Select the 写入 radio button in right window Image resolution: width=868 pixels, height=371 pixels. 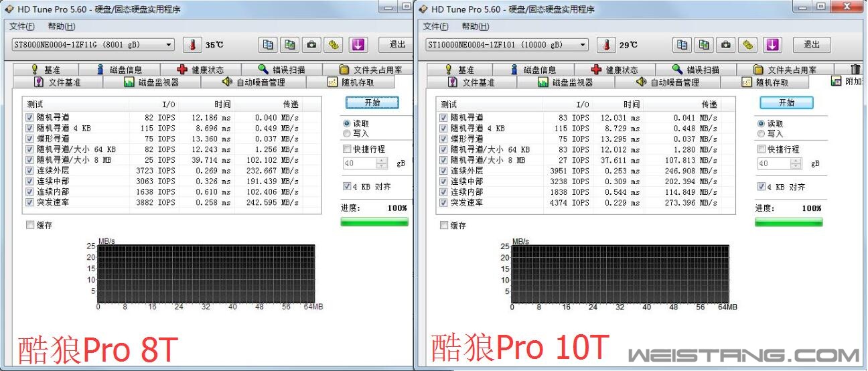[x=760, y=133]
